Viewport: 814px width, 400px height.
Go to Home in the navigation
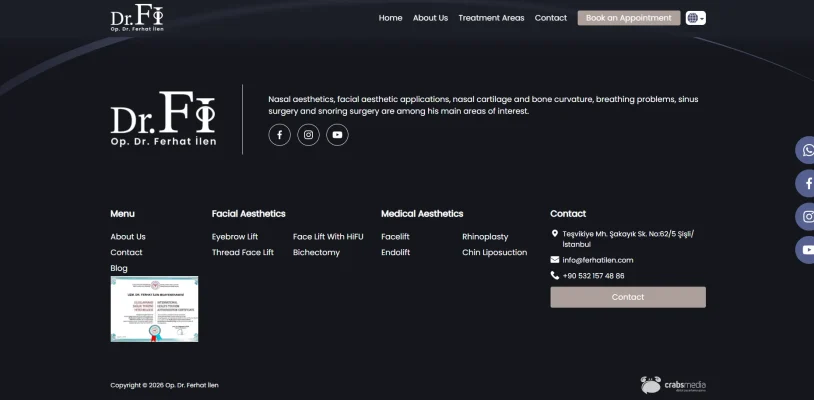click(x=390, y=18)
